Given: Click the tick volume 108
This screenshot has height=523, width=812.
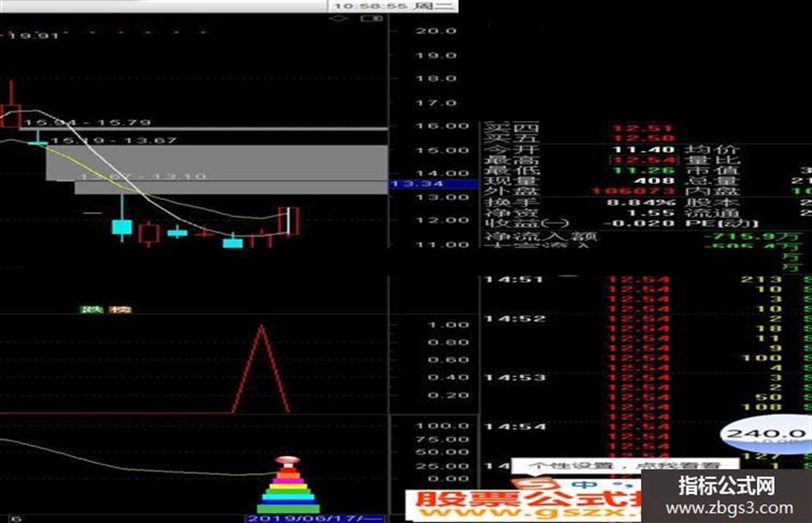Looking at the screenshot, I should [x=760, y=406].
